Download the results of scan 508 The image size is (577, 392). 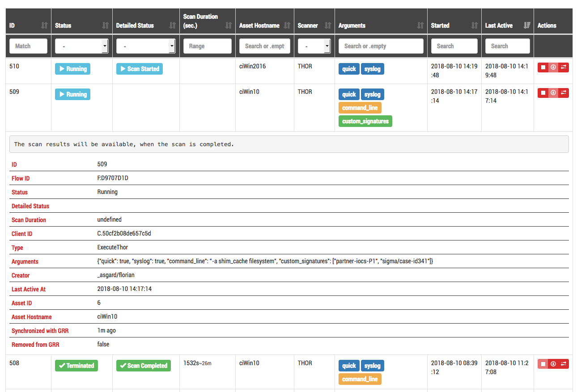(x=553, y=364)
